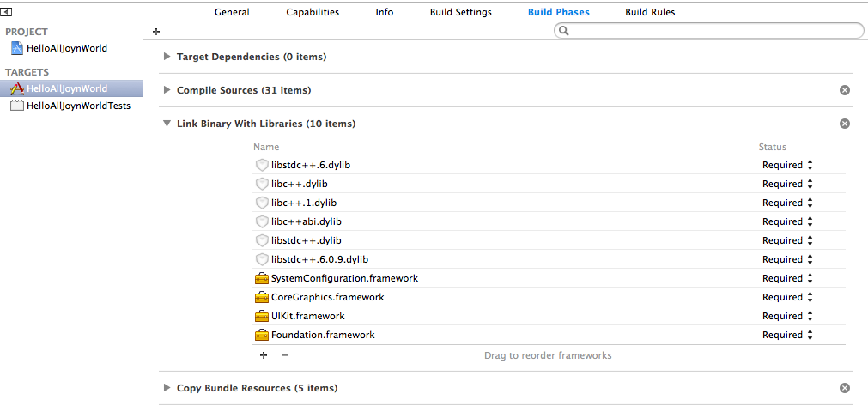Expand the Target Dependencies section
This screenshot has height=406, width=868.
point(167,57)
